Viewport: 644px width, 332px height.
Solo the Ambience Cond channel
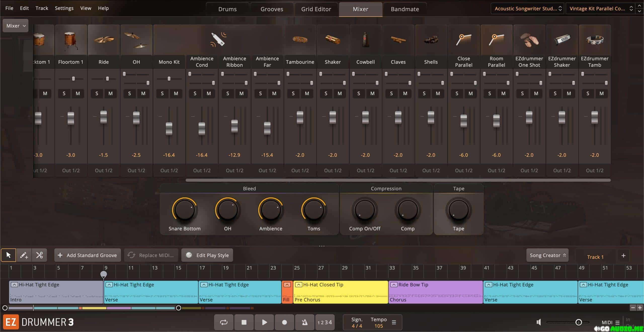[195, 94]
